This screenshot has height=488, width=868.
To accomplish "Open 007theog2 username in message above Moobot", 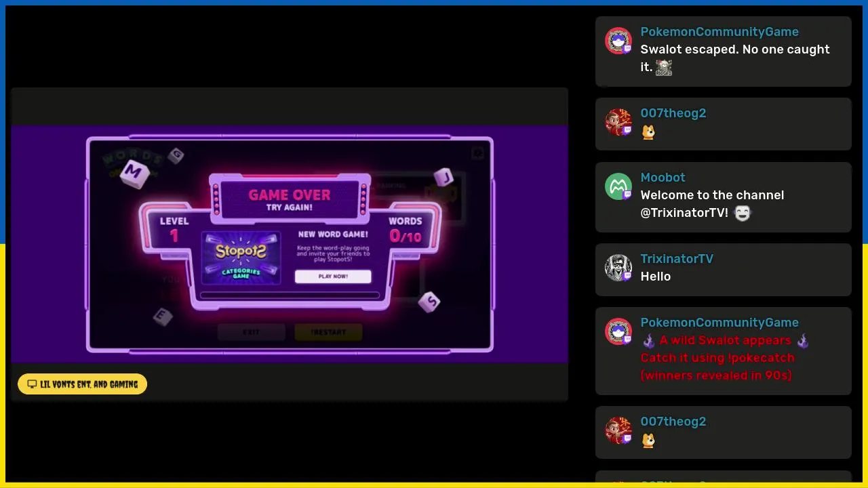I will coord(673,113).
